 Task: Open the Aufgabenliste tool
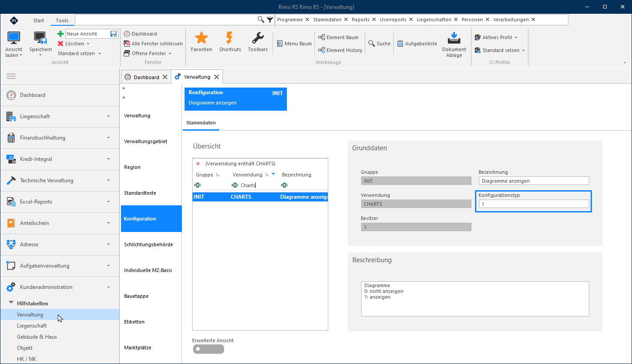tap(418, 44)
